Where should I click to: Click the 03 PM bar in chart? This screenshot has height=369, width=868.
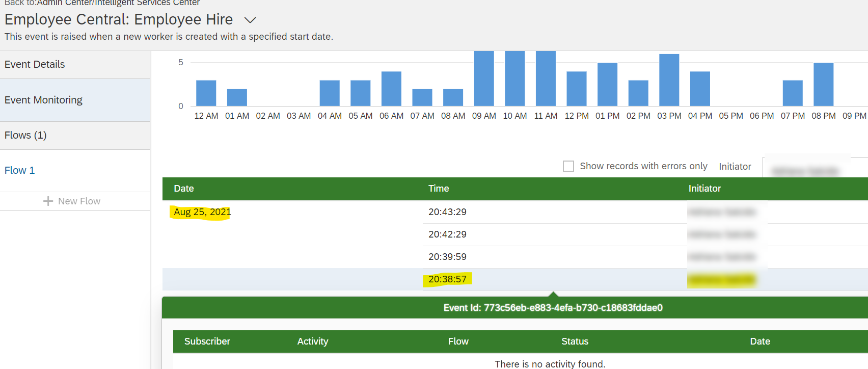669,80
